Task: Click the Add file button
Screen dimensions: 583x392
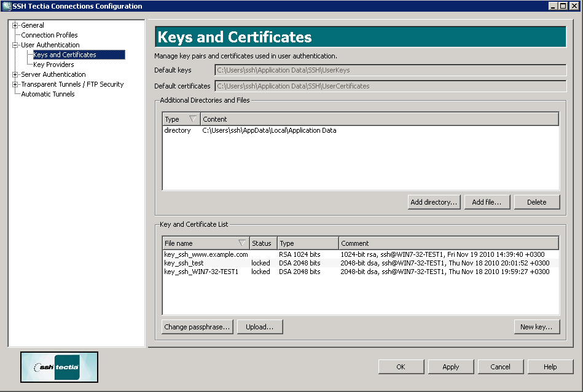Action: click(x=487, y=202)
